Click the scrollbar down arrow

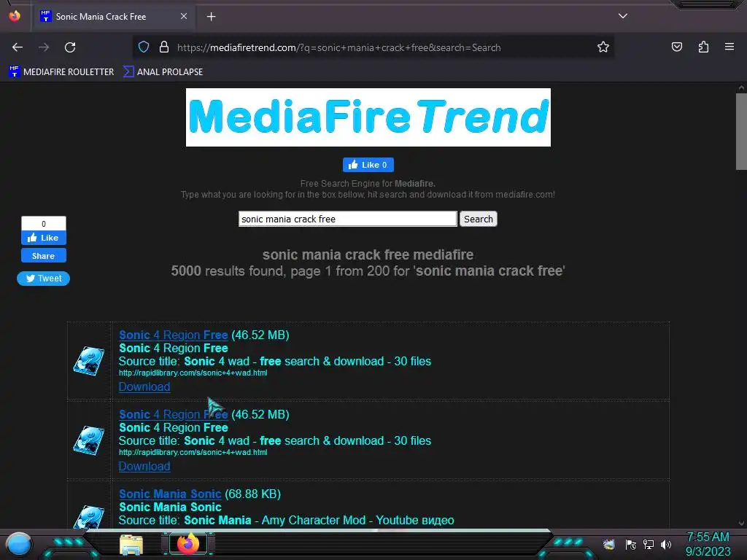(x=741, y=524)
